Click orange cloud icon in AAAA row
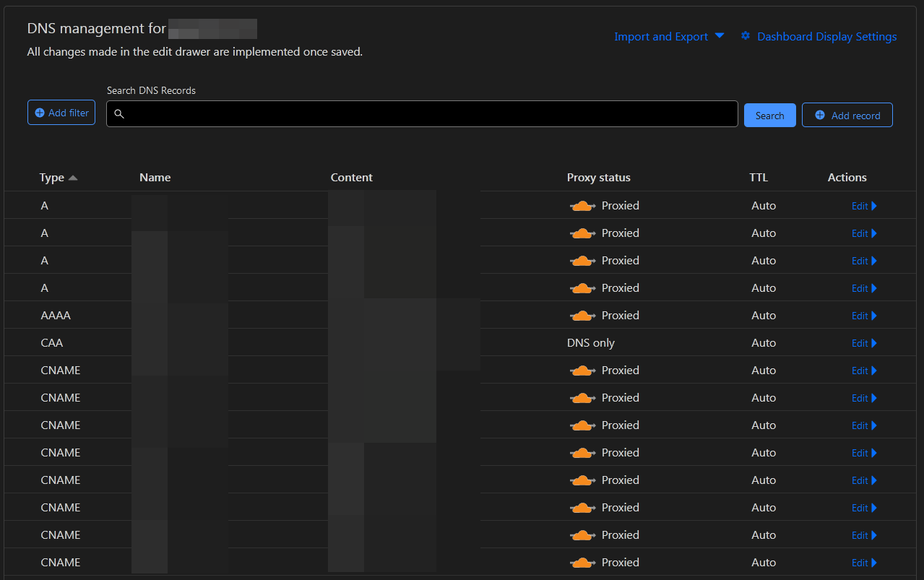The image size is (924, 580). point(582,316)
